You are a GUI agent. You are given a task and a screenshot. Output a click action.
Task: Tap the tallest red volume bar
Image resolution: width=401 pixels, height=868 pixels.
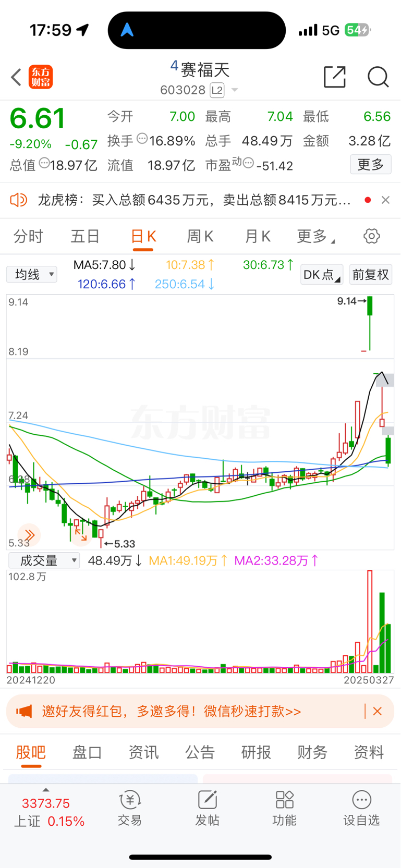[370, 622]
